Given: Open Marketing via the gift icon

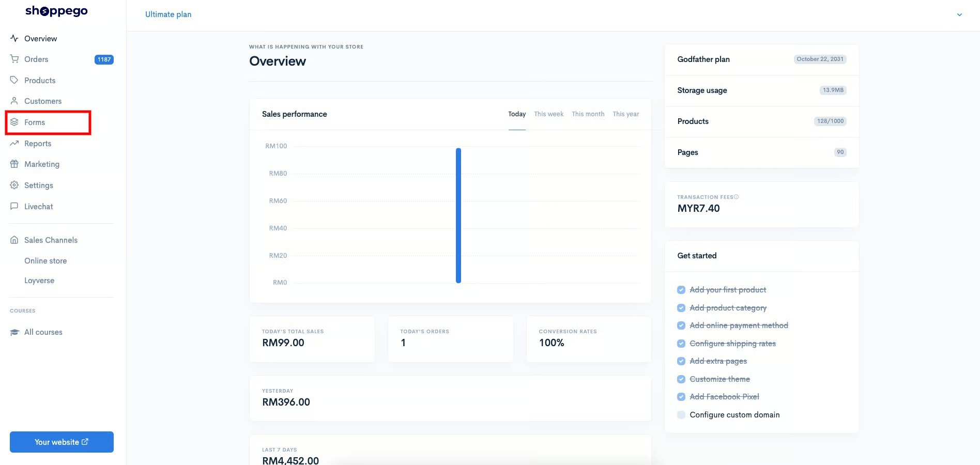Looking at the screenshot, I should 14,164.
